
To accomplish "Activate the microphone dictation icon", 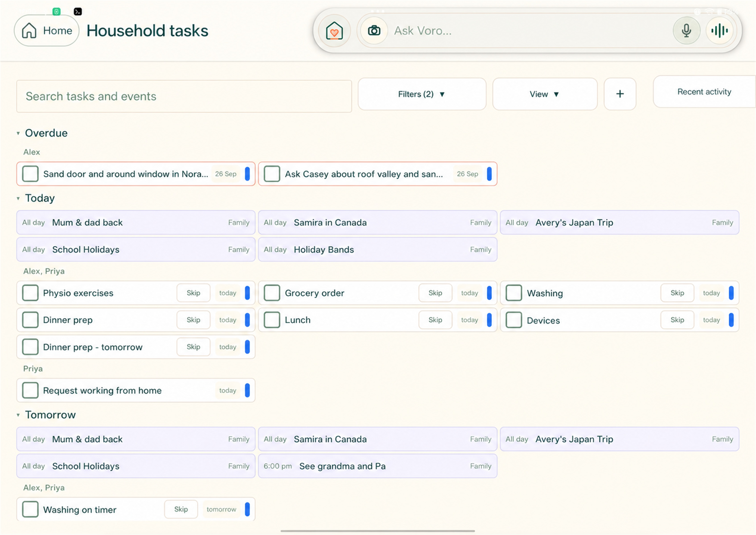I will (686, 31).
